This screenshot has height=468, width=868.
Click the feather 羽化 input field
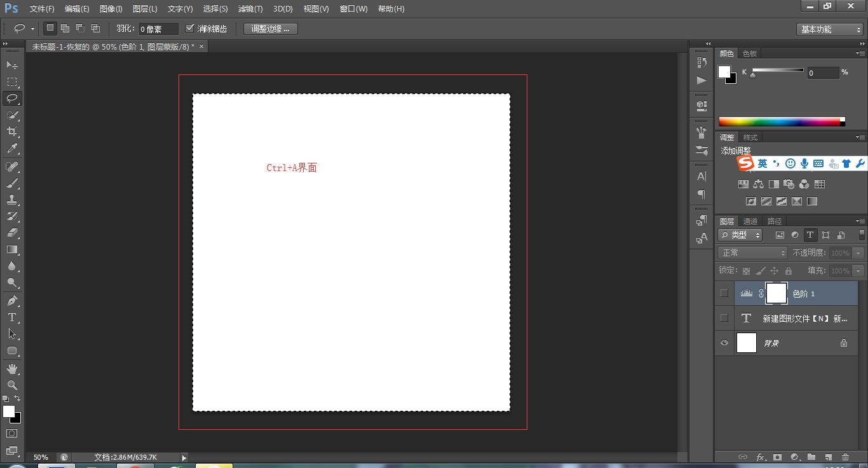(x=158, y=29)
